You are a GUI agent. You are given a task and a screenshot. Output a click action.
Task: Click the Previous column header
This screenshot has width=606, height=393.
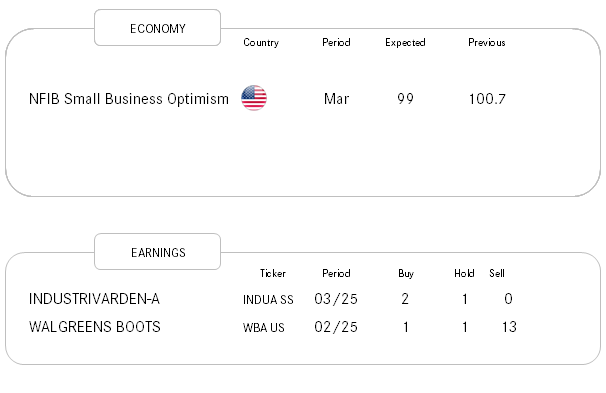pos(487,42)
